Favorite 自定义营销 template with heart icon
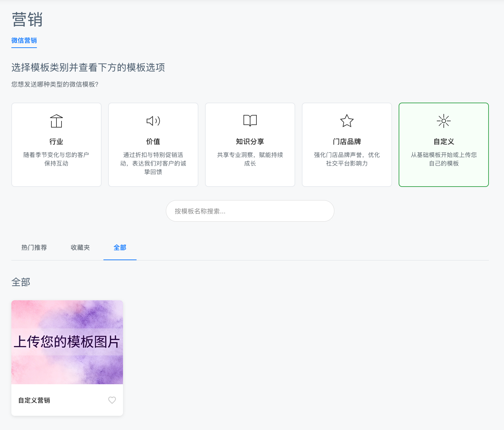 pyautogui.click(x=112, y=400)
